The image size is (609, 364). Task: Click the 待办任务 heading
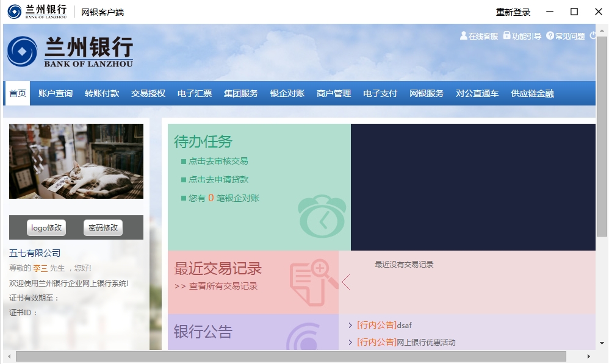click(203, 141)
